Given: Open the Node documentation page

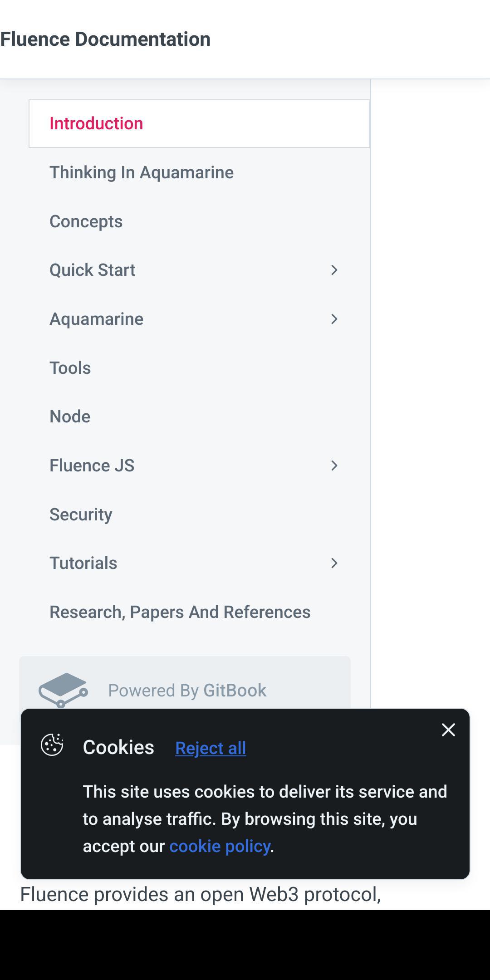Looking at the screenshot, I should pos(69,416).
